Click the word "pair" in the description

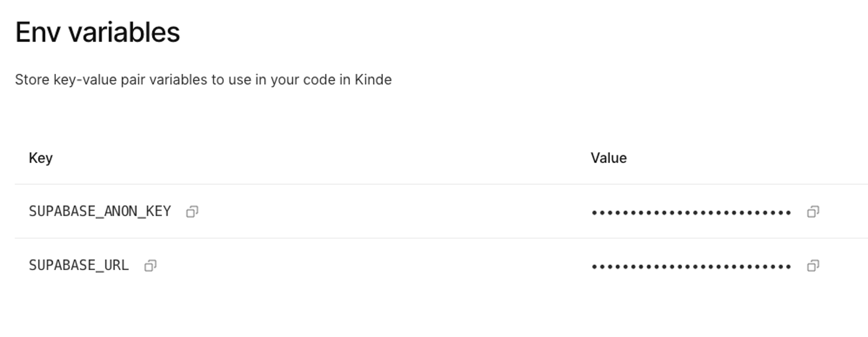click(133, 80)
